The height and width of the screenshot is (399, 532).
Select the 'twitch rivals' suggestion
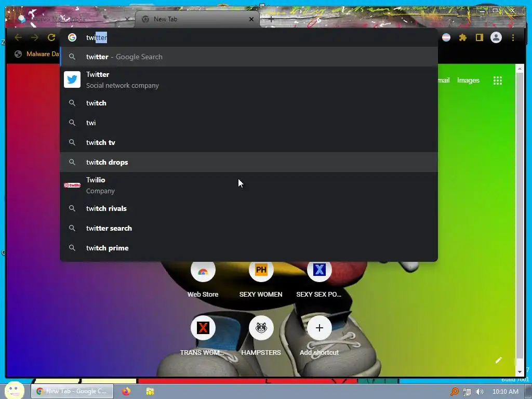249,208
